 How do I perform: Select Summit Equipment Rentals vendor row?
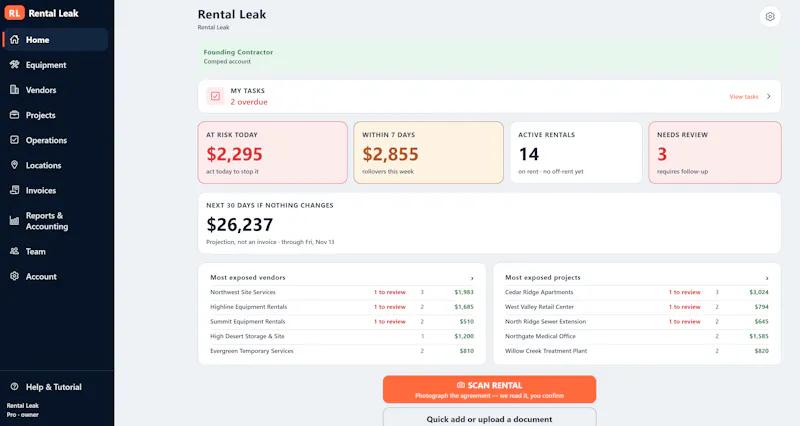point(342,322)
